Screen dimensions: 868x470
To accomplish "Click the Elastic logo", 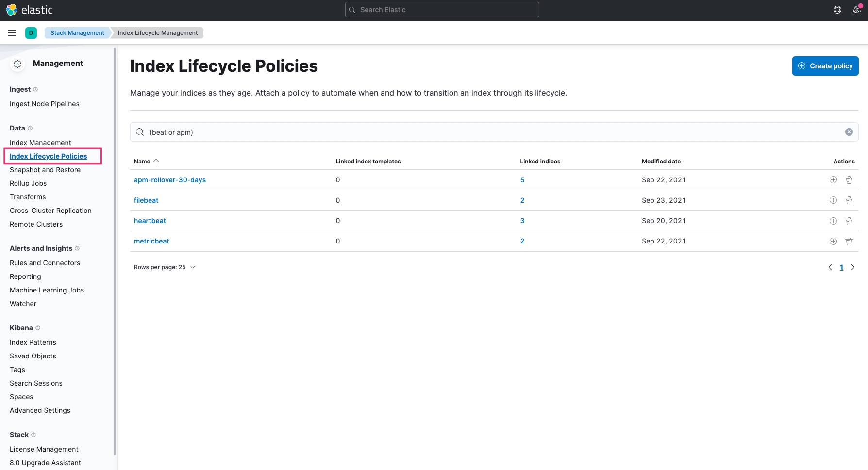I will pos(29,10).
